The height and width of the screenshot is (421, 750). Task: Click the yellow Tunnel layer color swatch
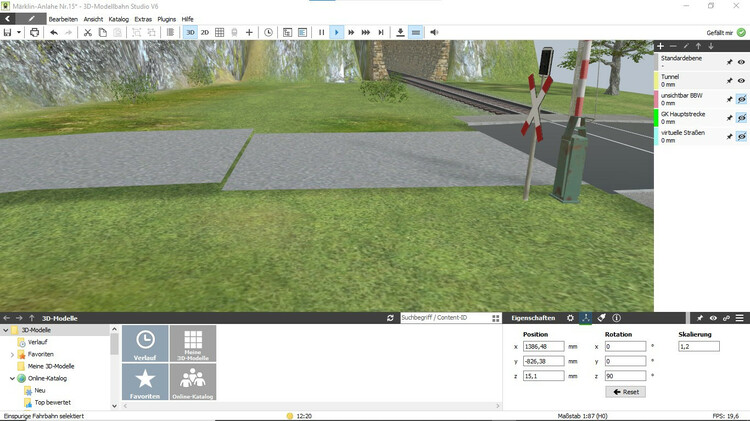tap(656, 80)
